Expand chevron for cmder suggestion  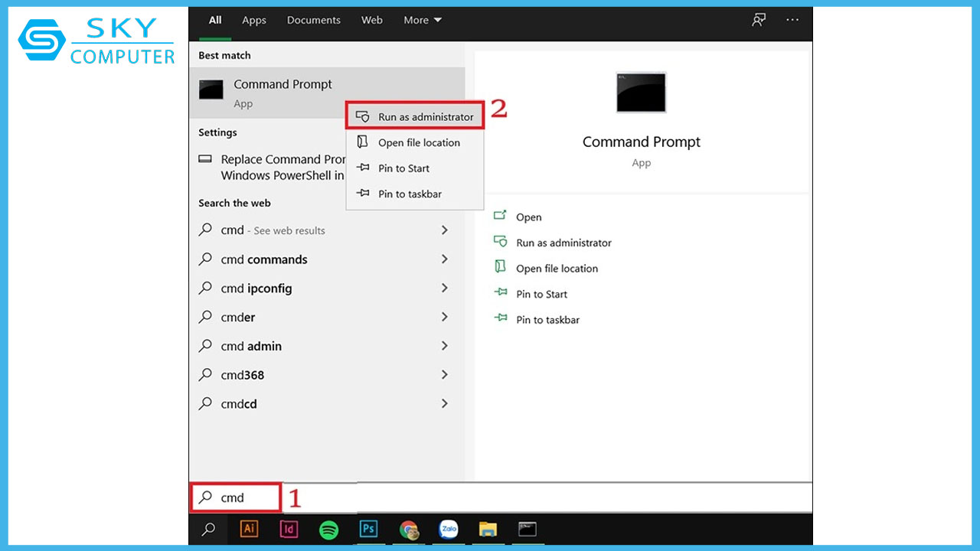click(444, 317)
